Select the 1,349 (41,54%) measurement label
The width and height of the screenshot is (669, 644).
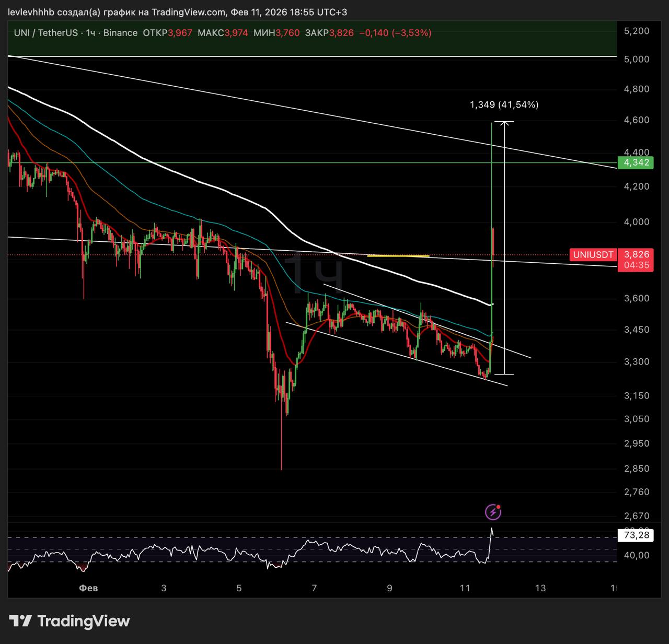pyautogui.click(x=504, y=105)
